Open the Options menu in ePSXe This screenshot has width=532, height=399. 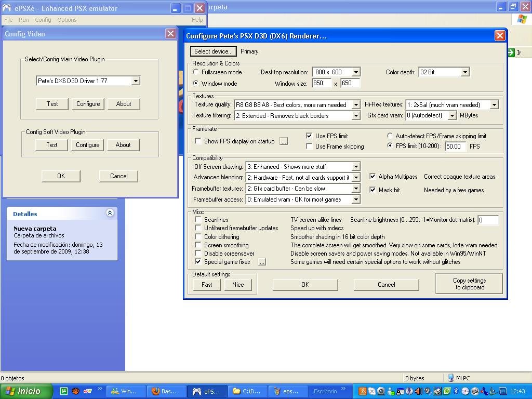click(x=66, y=20)
